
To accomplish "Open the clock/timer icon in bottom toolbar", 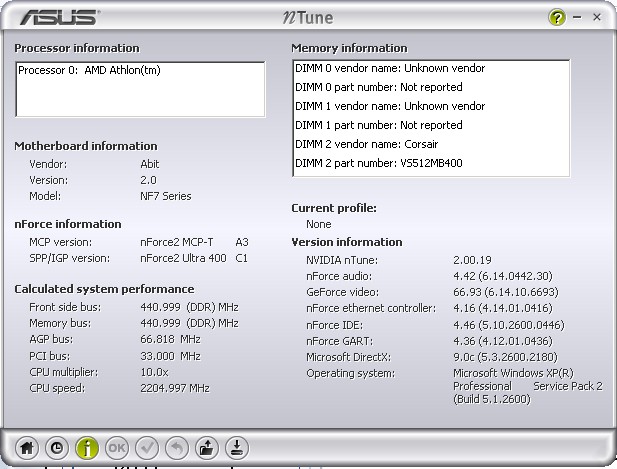I will pos(57,448).
